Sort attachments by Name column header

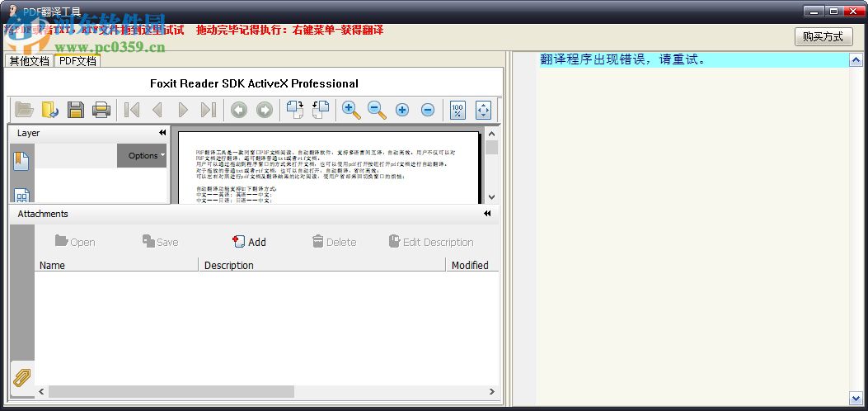116,265
